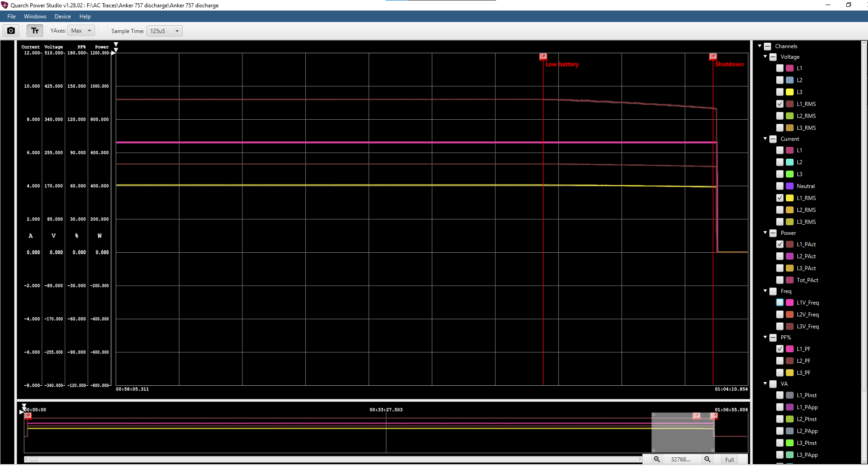868x466 pixels.
Task: Take a snapshot with the camera icon
Action: click(11, 31)
